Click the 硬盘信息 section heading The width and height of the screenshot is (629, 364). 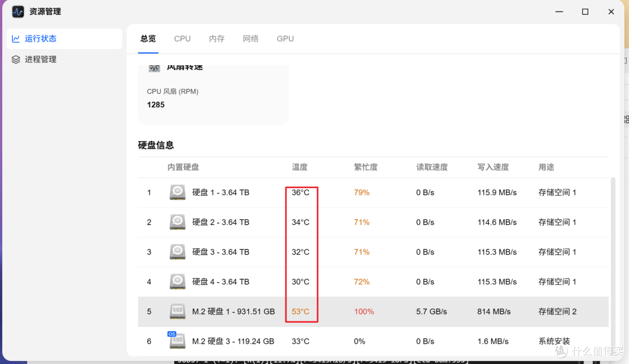[156, 145]
